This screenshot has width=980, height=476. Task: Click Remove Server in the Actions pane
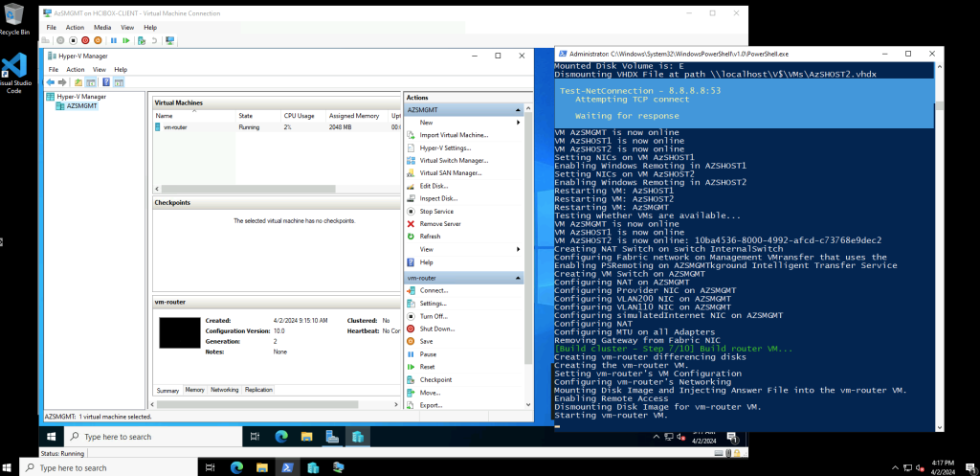point(440,224)
